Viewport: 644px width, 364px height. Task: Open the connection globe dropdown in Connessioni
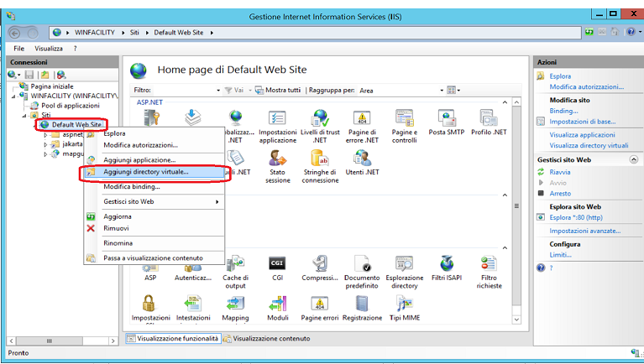coord(13,75)
